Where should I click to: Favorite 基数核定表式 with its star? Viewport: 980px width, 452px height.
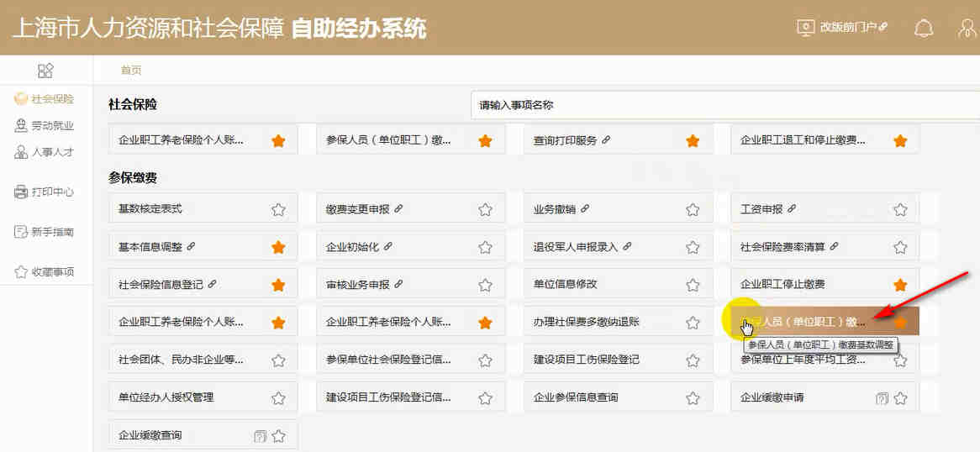click(x=278, y=210)
